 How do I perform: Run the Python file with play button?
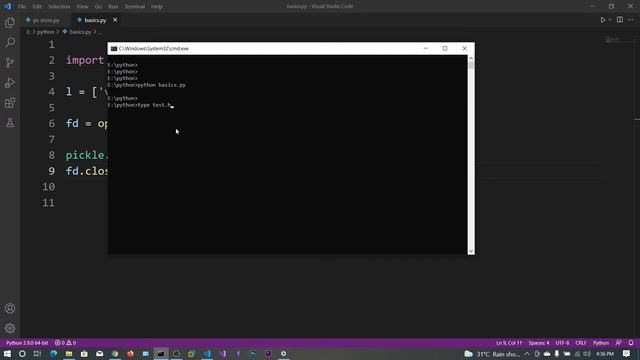click(602, 20)
